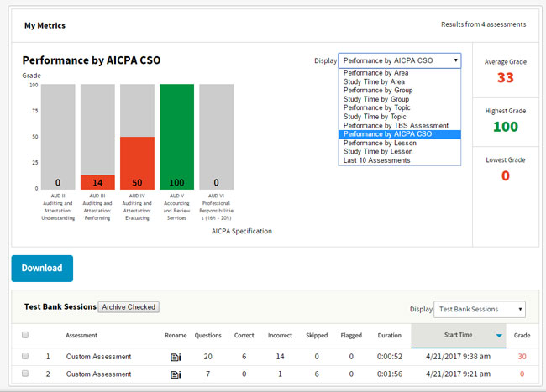This screenshot has height=392, width=546.
Task: Pick Performance by Topic option
Action: [399, 107]
